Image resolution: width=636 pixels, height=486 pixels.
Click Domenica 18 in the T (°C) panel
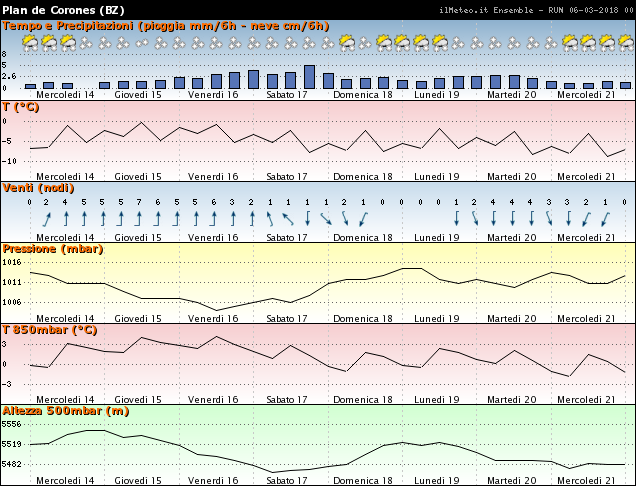click(363, 176)
